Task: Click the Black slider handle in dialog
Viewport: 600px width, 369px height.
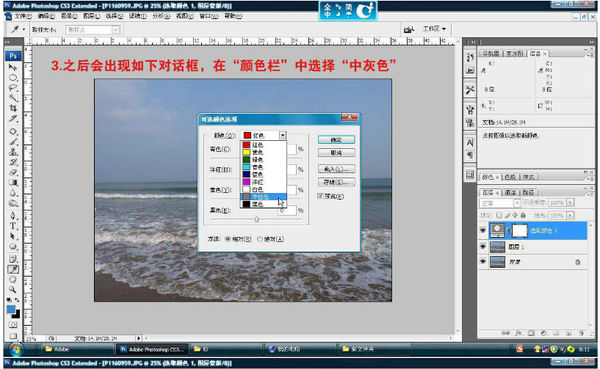Action: click(257, 219)
